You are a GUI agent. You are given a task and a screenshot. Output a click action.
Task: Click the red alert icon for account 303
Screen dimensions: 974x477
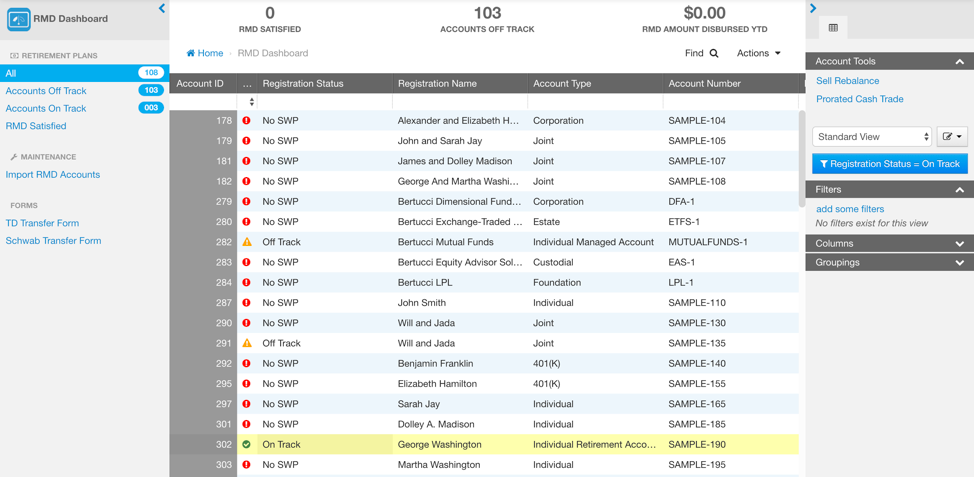pyautogui.click(x=247, y=465)
